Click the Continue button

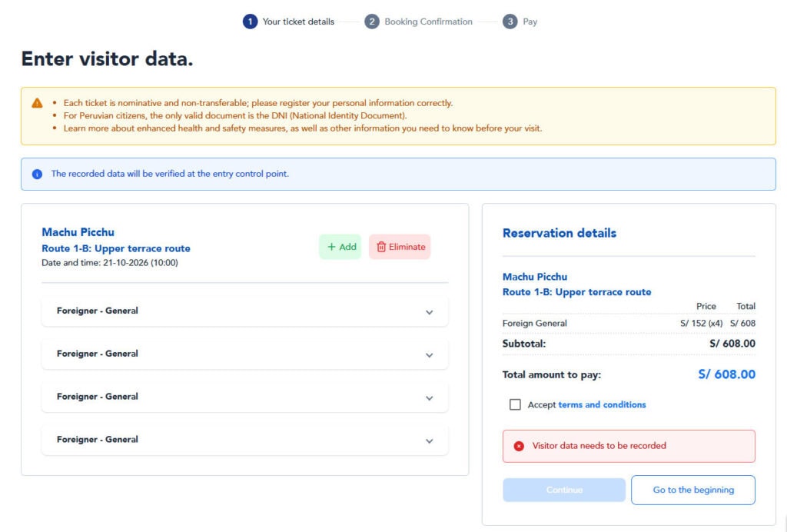564,490
